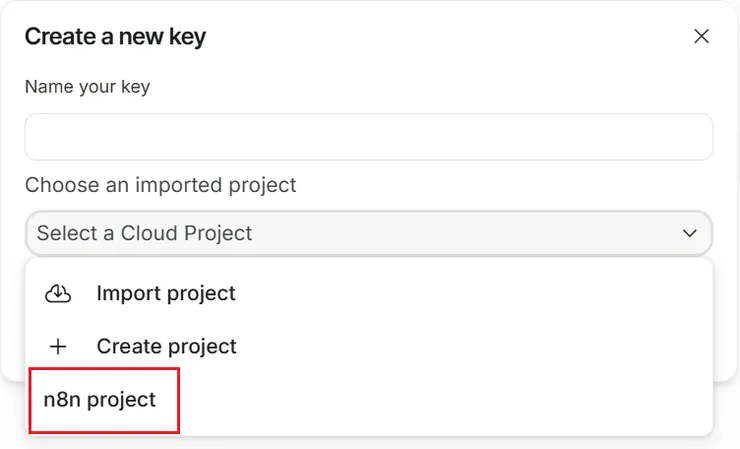Choose Import project from the dropdown list

pos(165,294)
